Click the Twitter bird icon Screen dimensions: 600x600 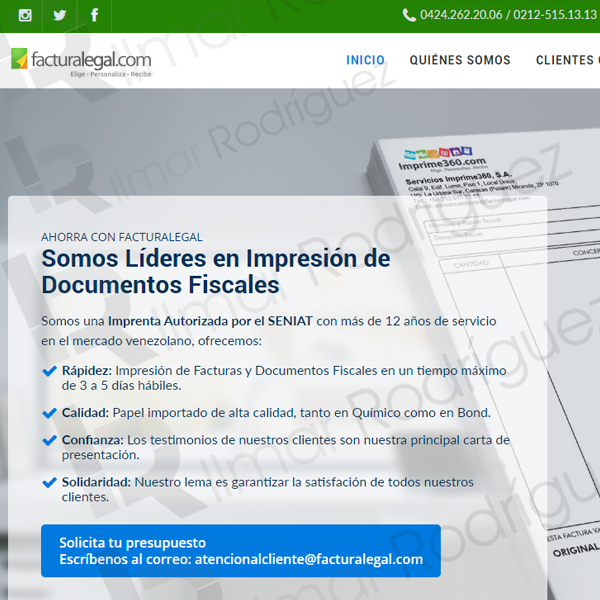pos(60,15)
